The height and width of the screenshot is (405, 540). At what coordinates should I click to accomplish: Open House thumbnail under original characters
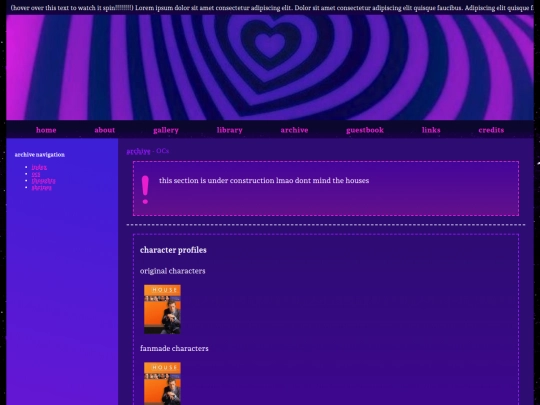pos(162,309)
